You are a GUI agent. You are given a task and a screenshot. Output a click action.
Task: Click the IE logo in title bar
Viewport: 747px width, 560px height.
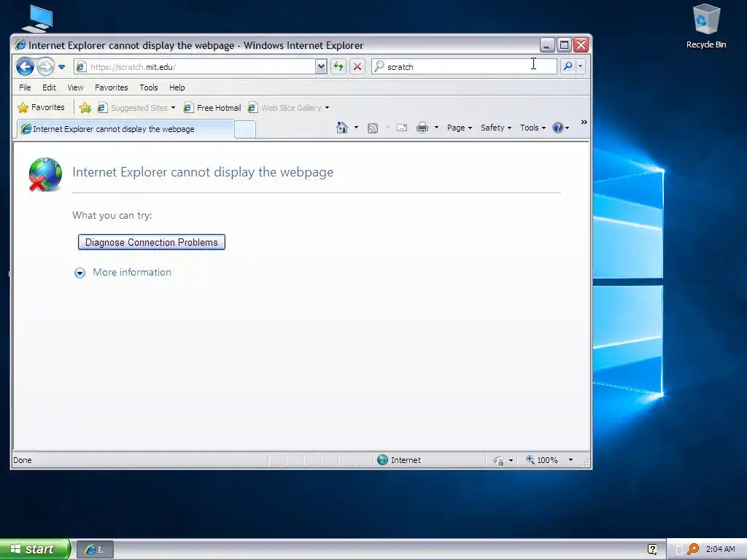[x=20, y=44]
